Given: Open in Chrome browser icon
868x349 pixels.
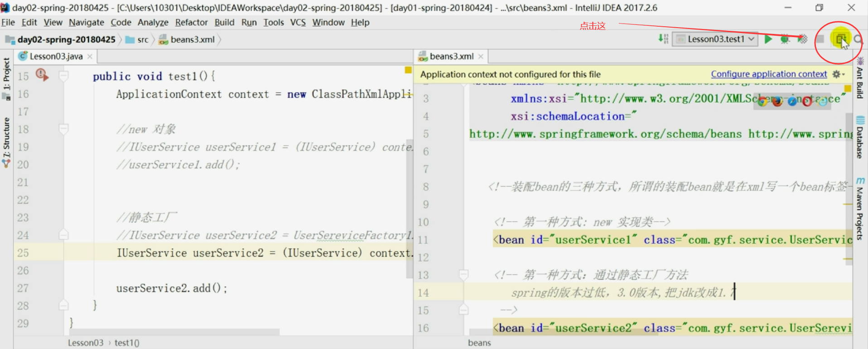Looking at the screenshot, I should point(762,101).
